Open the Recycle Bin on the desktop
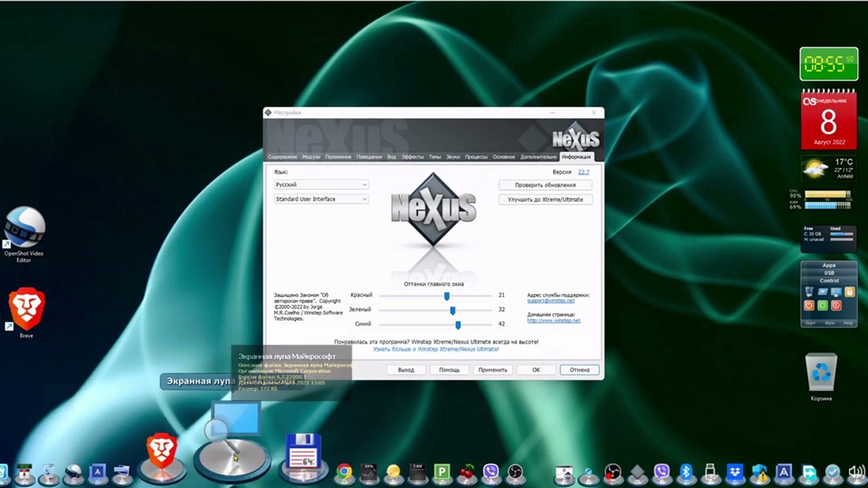This screenshot has height=488, width=868. click(x=821, y=377)
